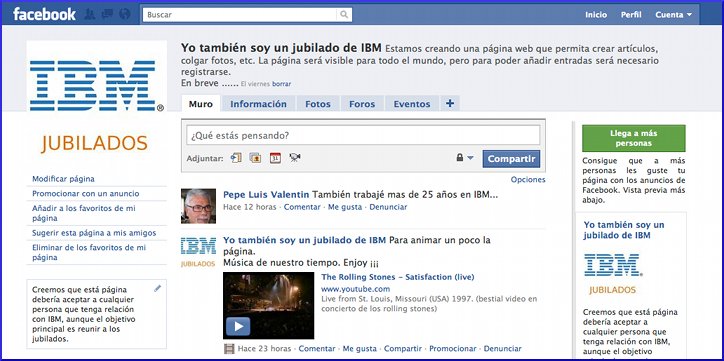
Task: Open friend requests icon in top bar
Action: point(90,14)
